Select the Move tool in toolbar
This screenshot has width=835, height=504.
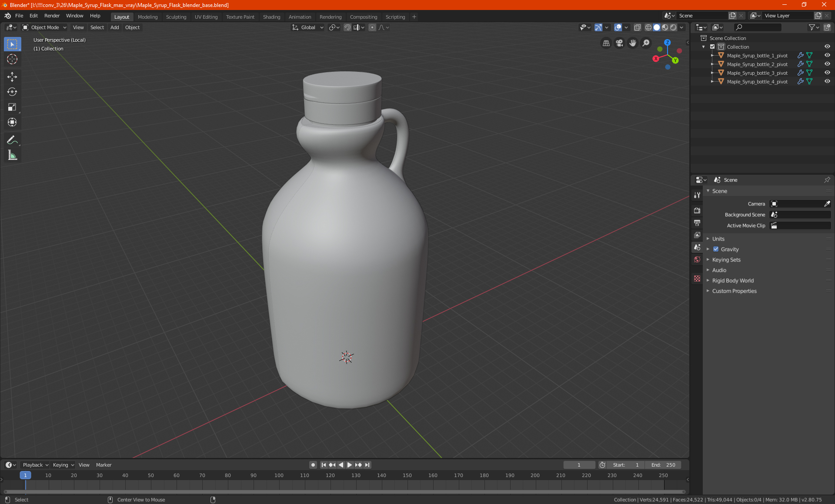(x=12, y=77)
